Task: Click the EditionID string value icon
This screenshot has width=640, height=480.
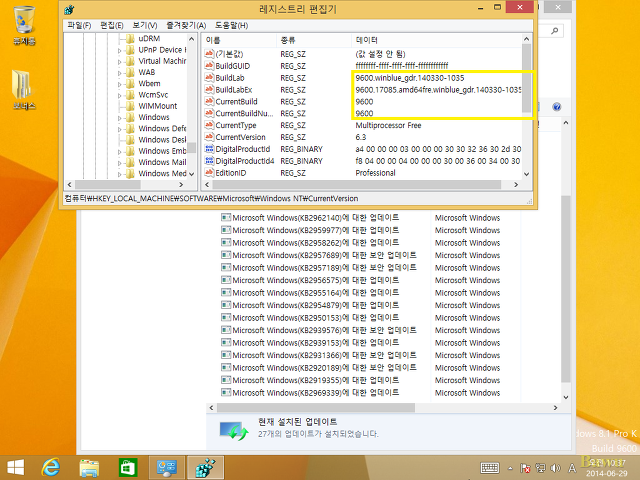Action: coord(209,172)
